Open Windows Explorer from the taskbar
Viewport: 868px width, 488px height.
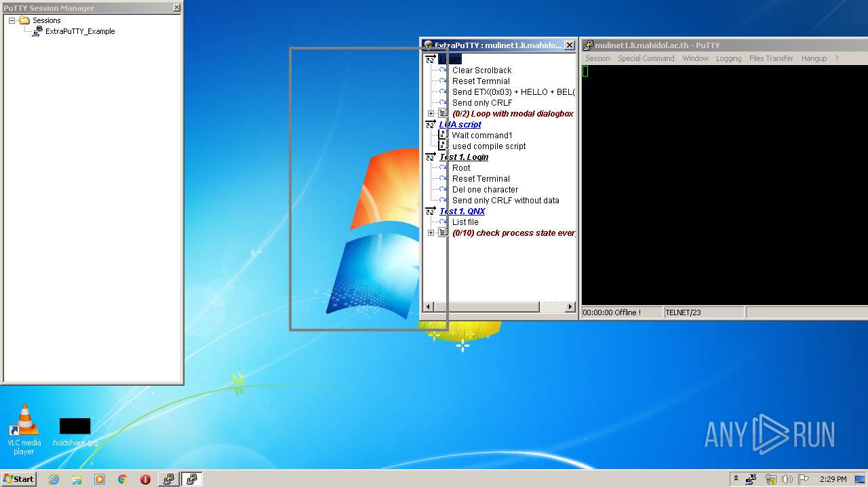[x=77, y=479]
